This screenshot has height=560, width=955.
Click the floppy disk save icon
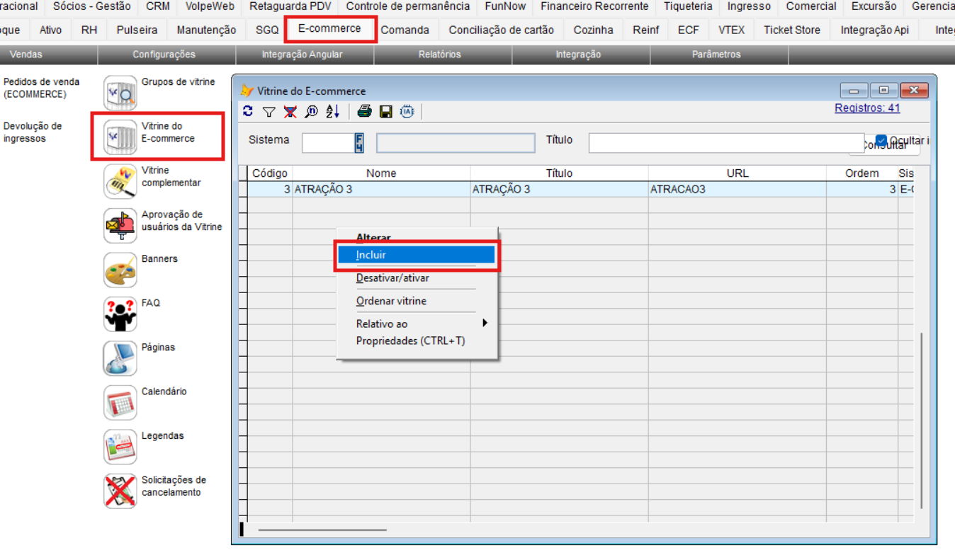386,112
